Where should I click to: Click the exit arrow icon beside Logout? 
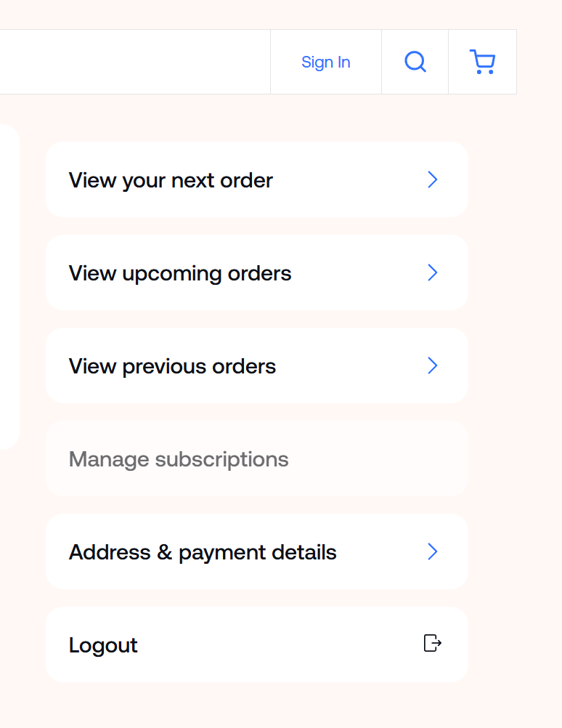(x=433, y=643)
